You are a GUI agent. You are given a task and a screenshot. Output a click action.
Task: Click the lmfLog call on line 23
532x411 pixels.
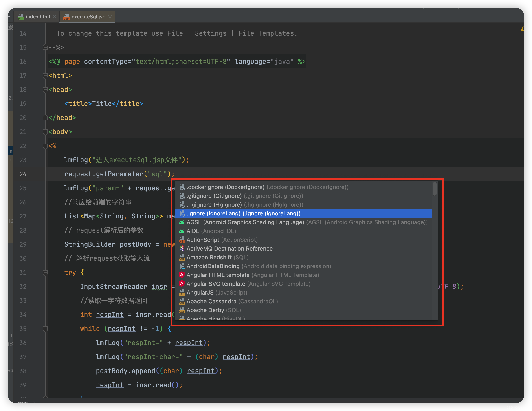127,160
